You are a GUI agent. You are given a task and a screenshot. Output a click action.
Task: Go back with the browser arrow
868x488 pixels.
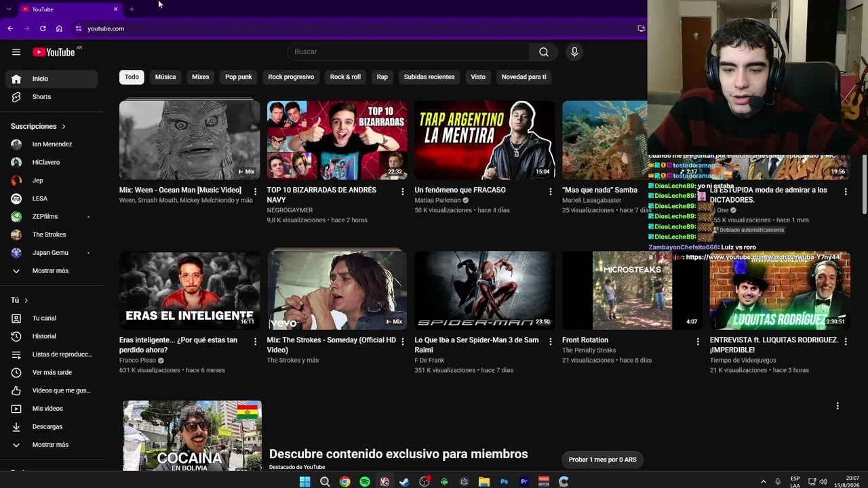[x=10, y=28]
